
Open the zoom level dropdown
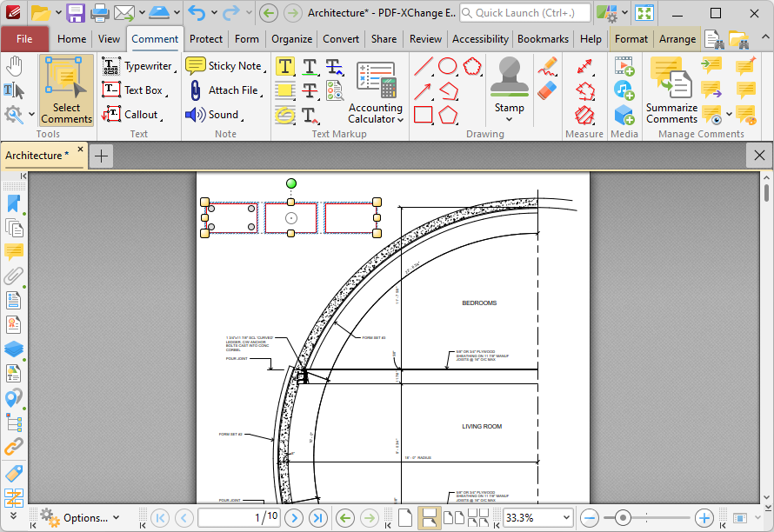[x=566, y=518]
